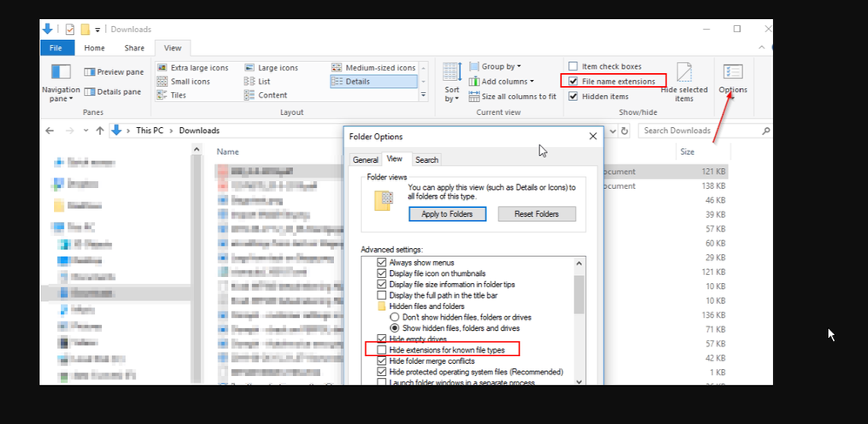868x424 pixels.
Task: Go up one folder level
Action: 100,131
